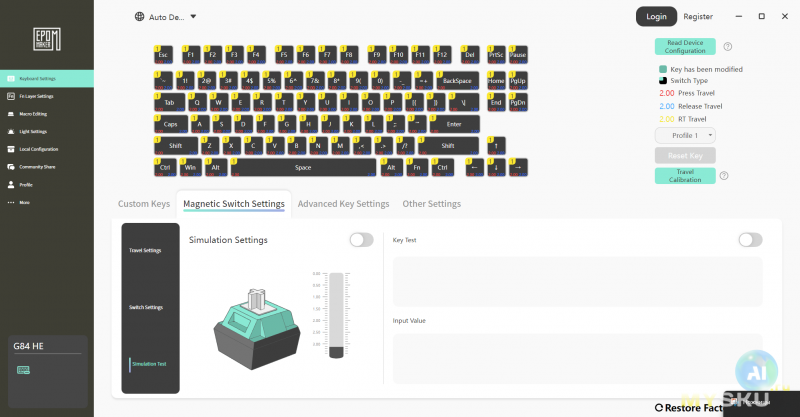This screenshot has width=800, height=417.
Task: Click the vertical travel depth gauge
Action: point(336,315)
